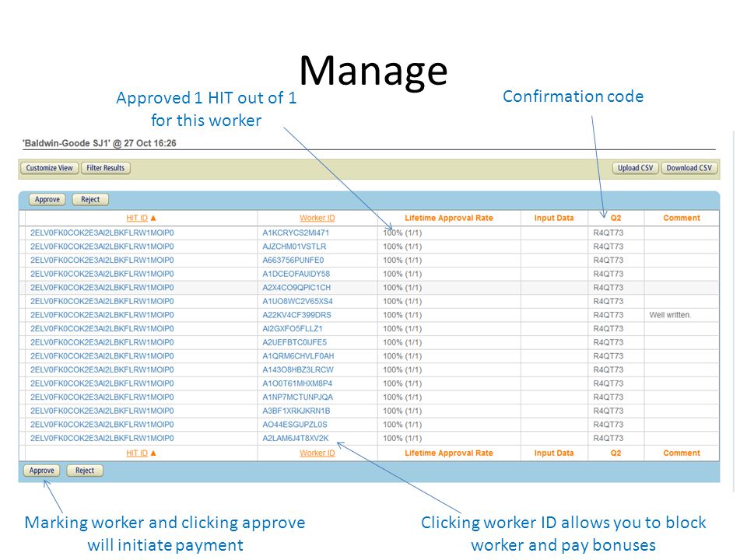Click the Lifetime Approval Rate column header

point(449,218)
